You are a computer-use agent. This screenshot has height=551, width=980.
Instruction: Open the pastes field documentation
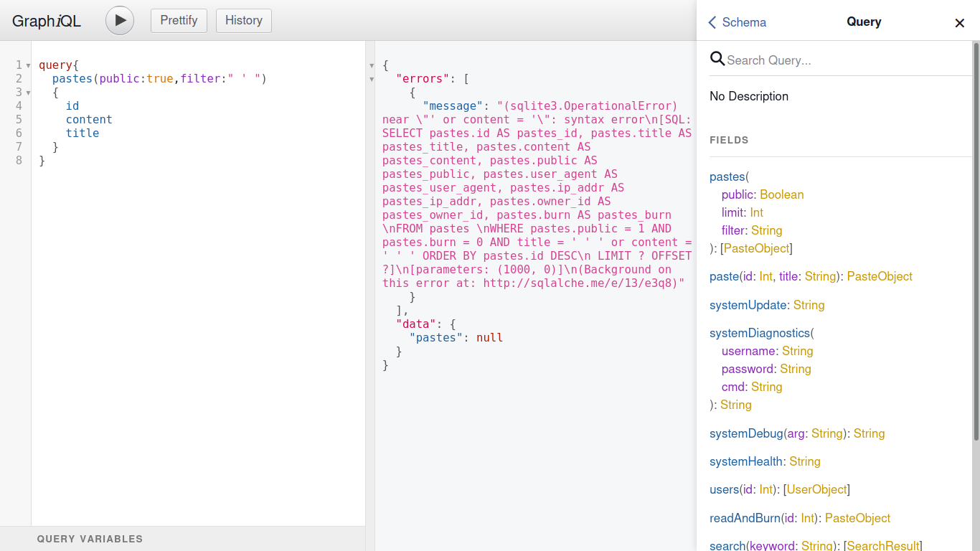pos(727,176)
